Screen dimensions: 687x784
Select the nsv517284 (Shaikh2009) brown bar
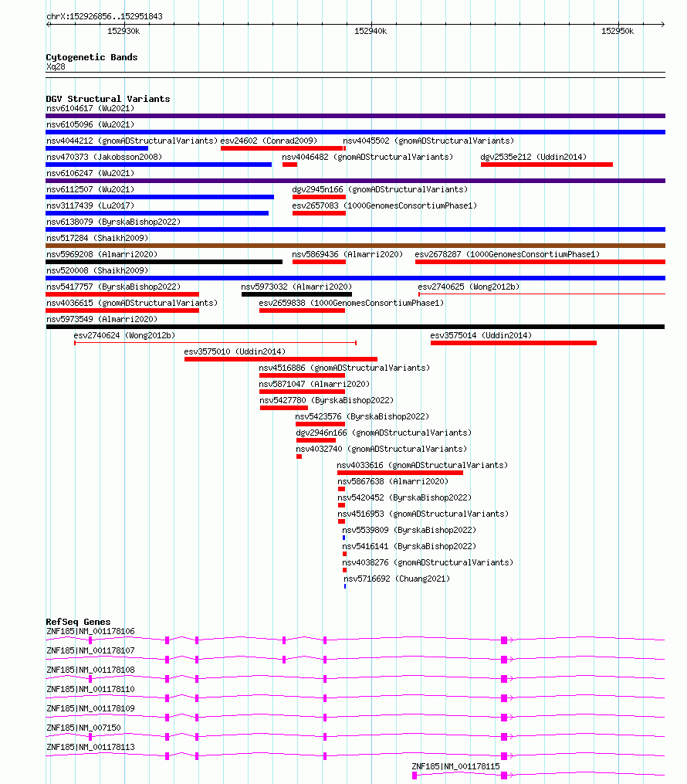[x=355, y=246]
